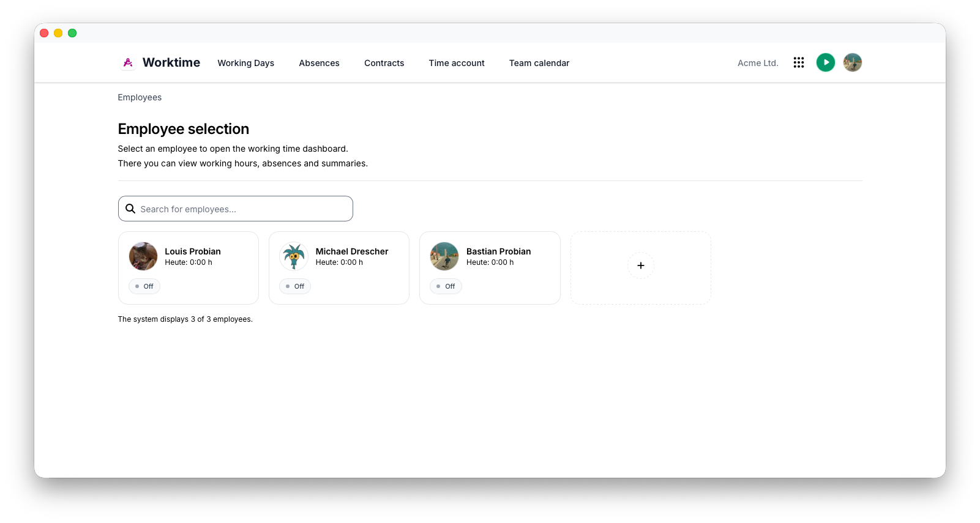Start the time tracking play button

[x=826, y=62]
